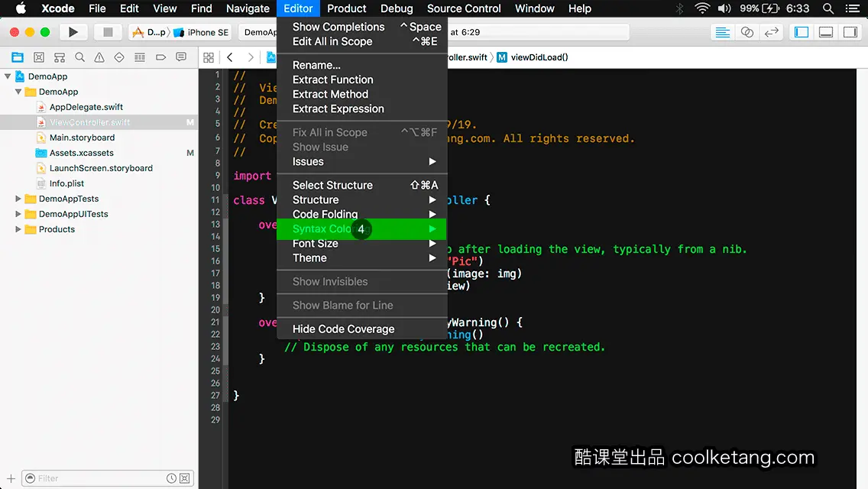
Task: Collapse the DemoApp group folder
Action: [18, 92]
